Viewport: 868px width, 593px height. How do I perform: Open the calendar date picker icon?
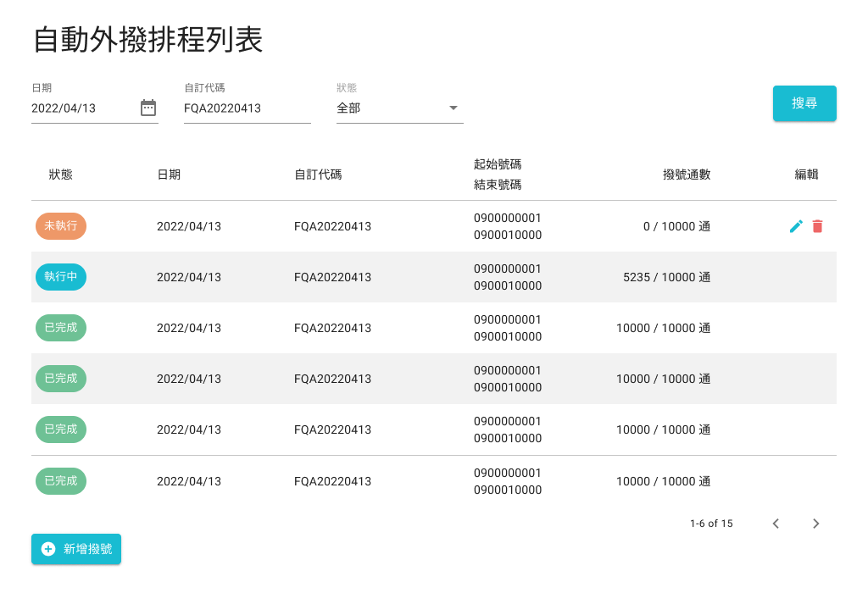(x=147, y=108)
